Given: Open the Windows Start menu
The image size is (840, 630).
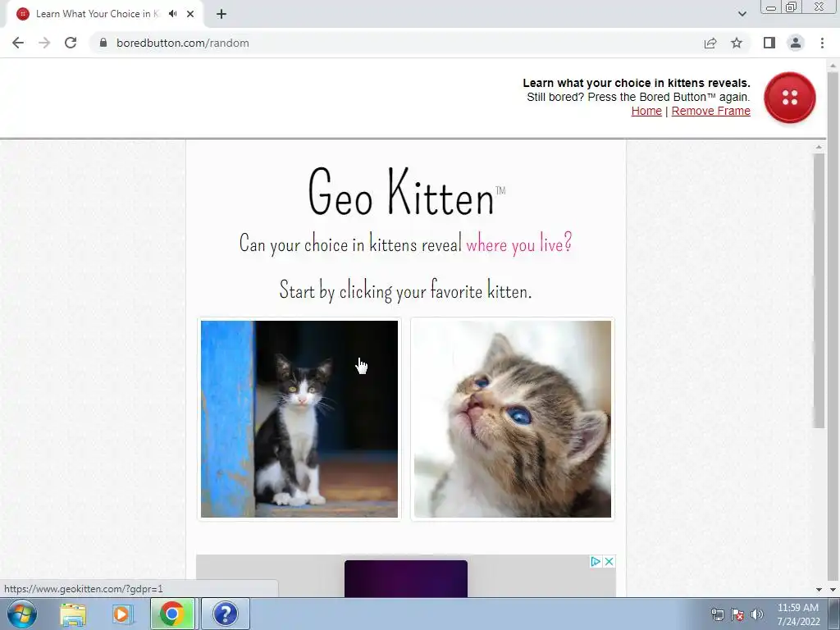Looking at the screenshot, I should (22, 614).
